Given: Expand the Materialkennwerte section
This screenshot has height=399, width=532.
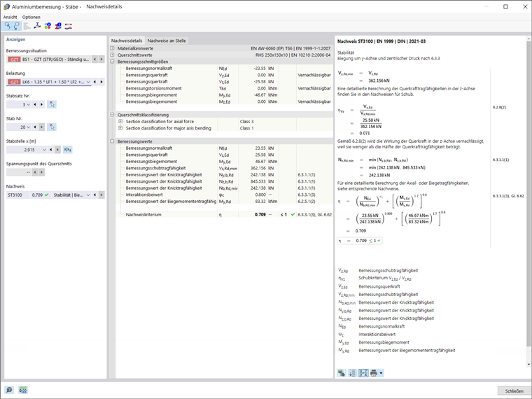Looking at the screenshot, I should click(112, 48).
